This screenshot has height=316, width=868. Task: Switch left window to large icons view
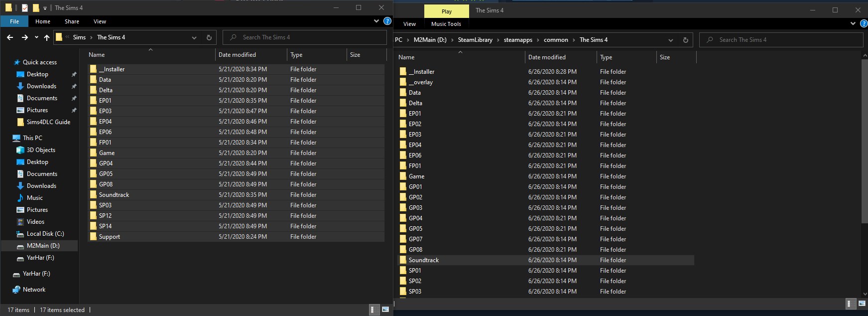click(385, 310)
